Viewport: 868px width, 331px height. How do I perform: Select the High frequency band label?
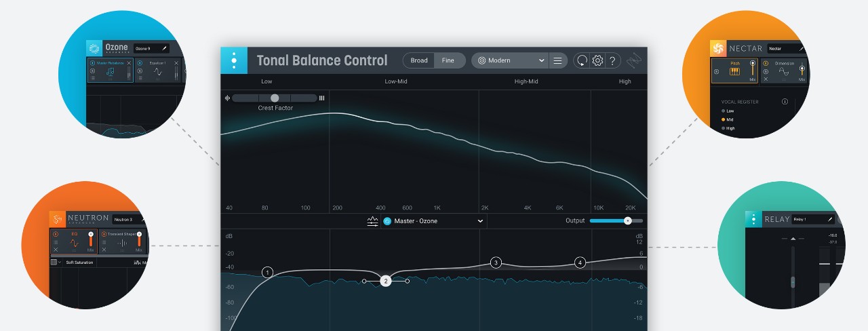(625, 81)
